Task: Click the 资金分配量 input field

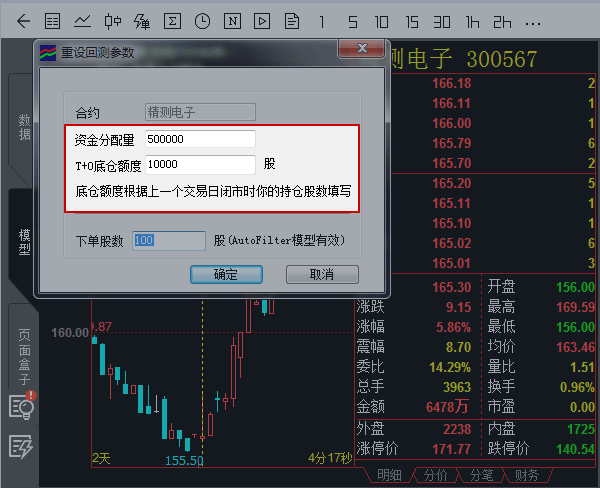Action: coord(200,139)
